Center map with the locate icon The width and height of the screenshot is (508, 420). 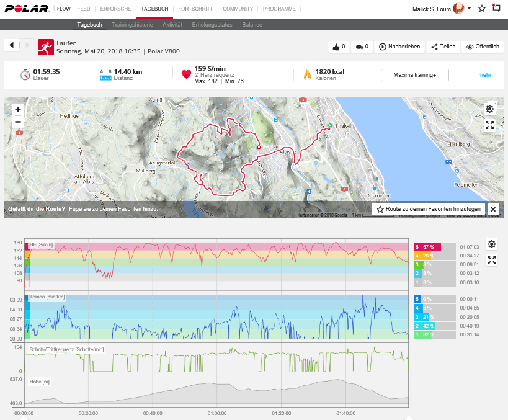pos(489,109)
